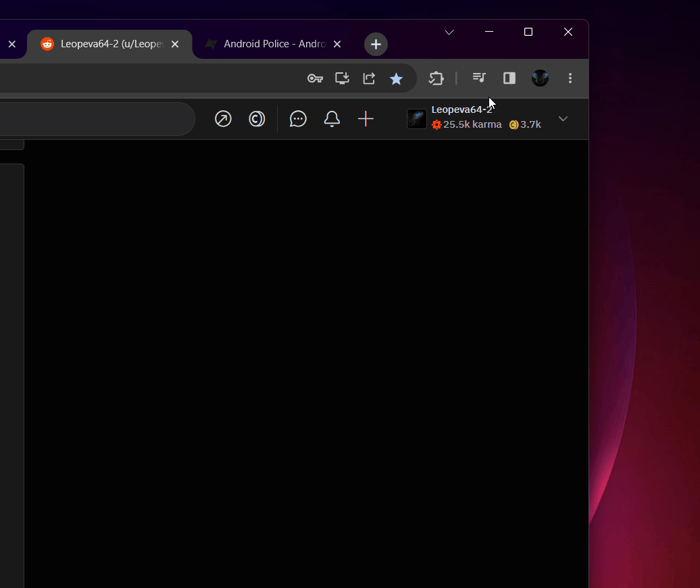The image size is (700, 588).
Task: Toggle the page install/download prompt icon
Action: [342, 78]
